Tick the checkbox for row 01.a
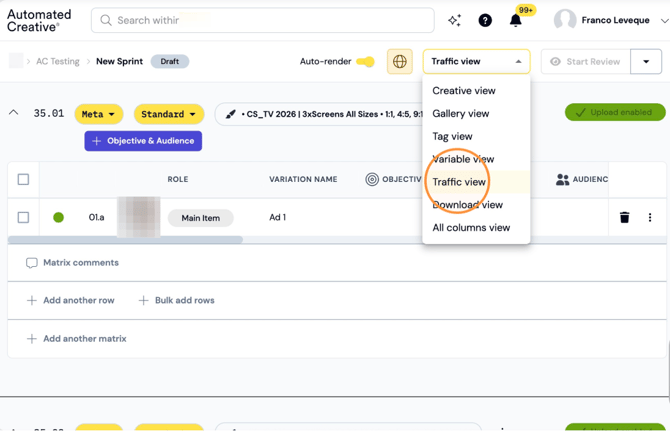 coord(24,217)
